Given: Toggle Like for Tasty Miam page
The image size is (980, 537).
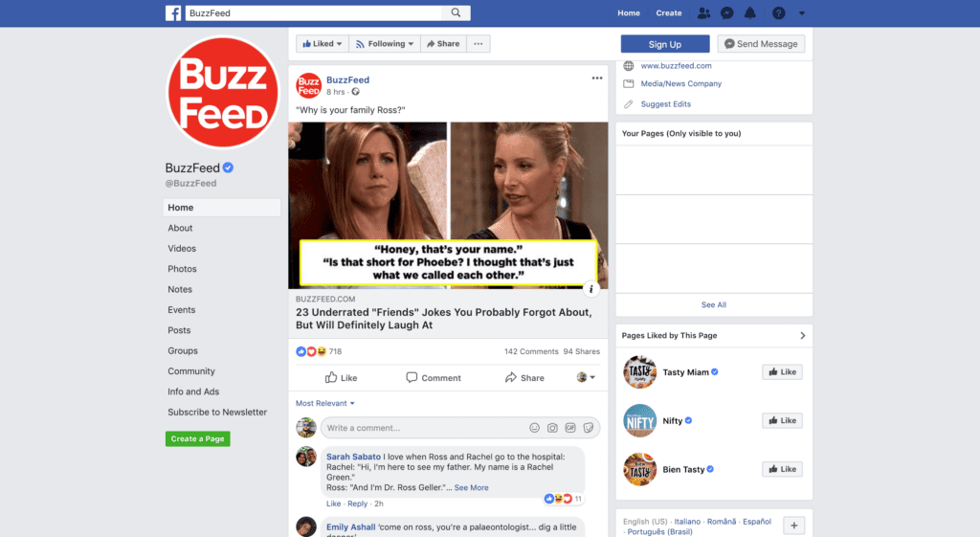Looking at the screenshot, I should (x=783, y=372).
